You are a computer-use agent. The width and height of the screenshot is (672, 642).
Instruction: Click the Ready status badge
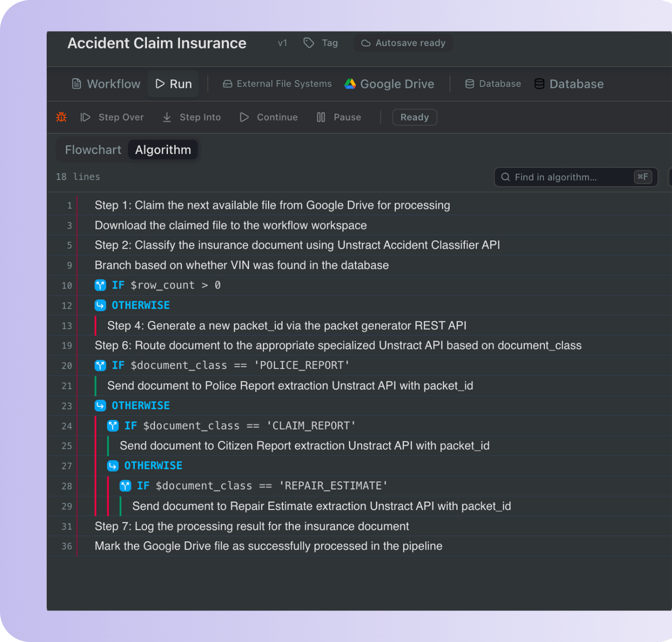(x=414, y=117)
